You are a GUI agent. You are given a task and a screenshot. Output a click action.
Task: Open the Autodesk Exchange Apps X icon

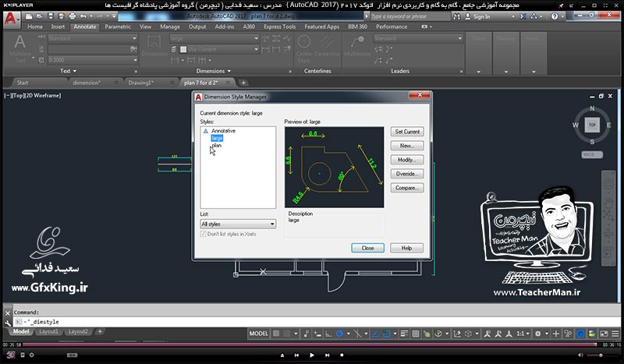click(523, 16)
